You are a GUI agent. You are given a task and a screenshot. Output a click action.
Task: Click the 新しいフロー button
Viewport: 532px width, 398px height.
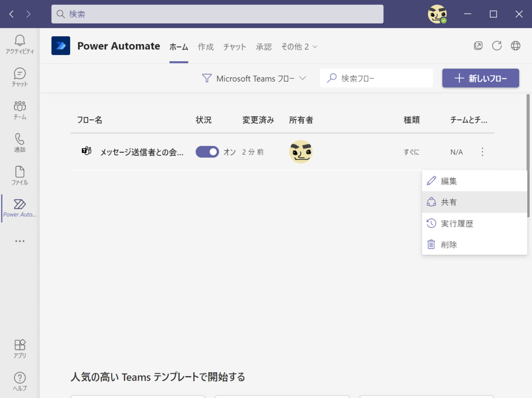point(481,79)
